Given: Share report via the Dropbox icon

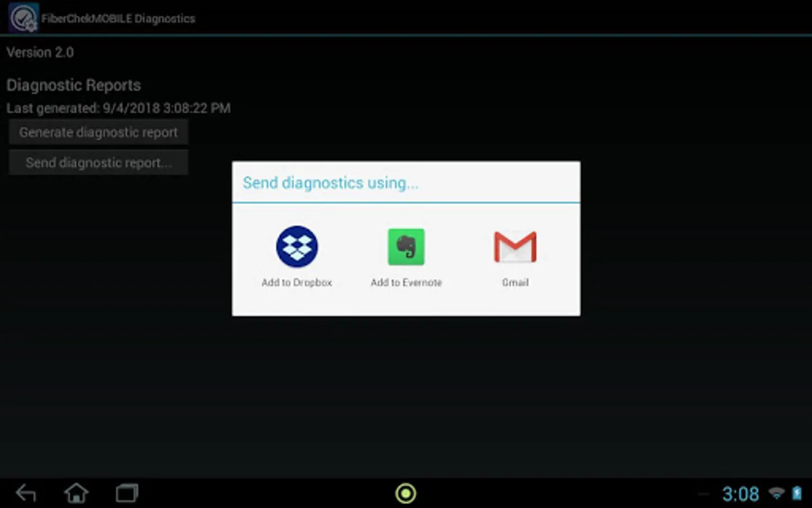Looking at the screenshot, I should point(297,247).
